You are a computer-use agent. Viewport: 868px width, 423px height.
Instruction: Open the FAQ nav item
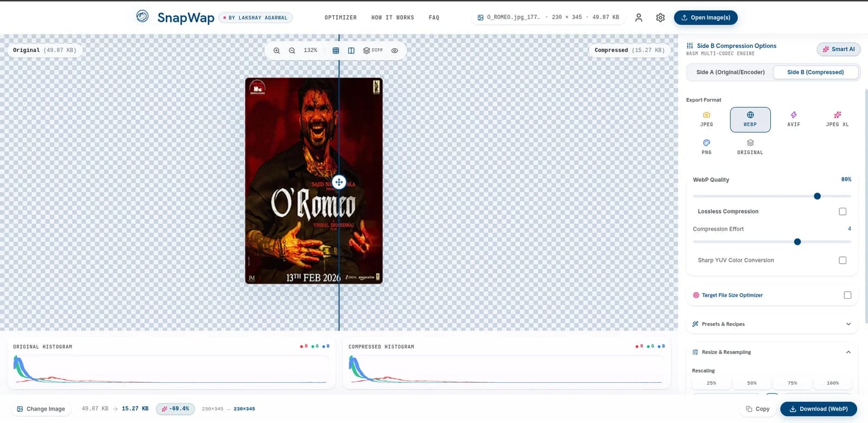[x=434, y=17]
